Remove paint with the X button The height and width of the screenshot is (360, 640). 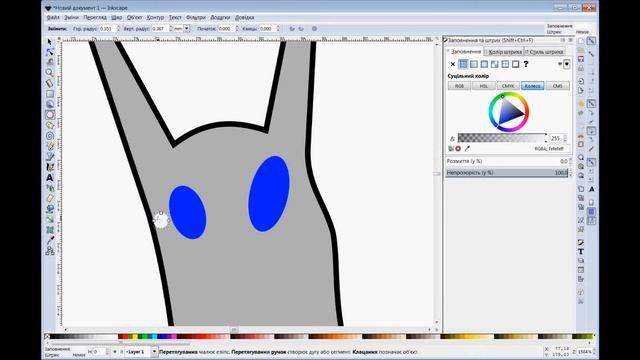453,64
